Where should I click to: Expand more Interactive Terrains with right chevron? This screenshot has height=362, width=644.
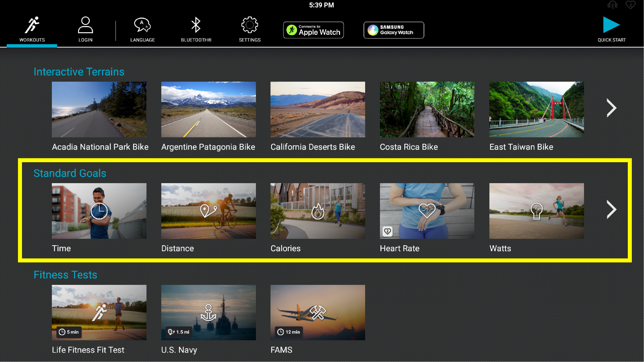[611, 108]
